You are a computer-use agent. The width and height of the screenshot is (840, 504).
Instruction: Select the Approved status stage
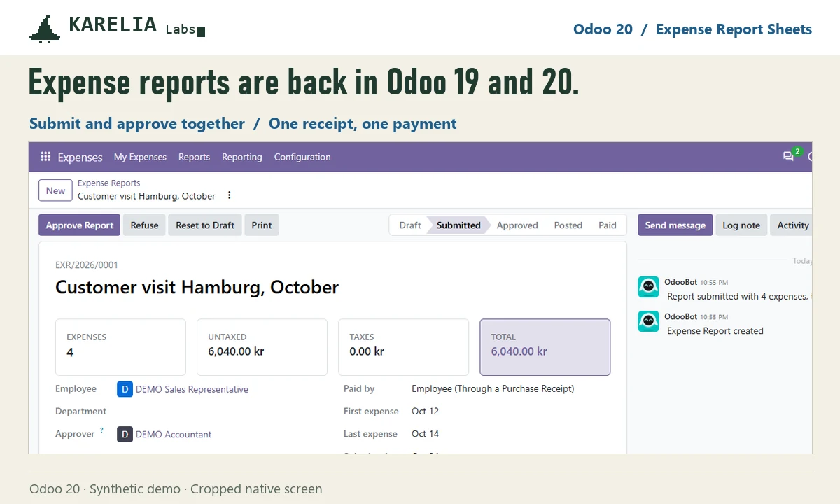(517, 225)
